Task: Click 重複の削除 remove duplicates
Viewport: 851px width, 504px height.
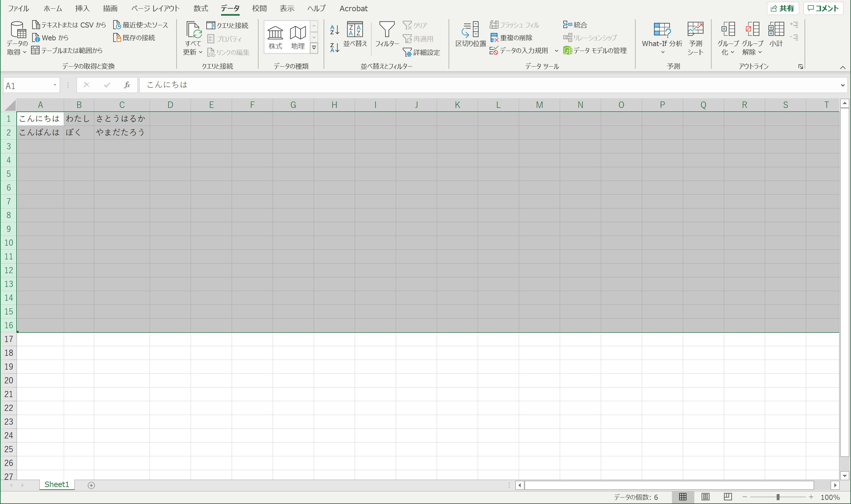Action: [x=511, y=38]
